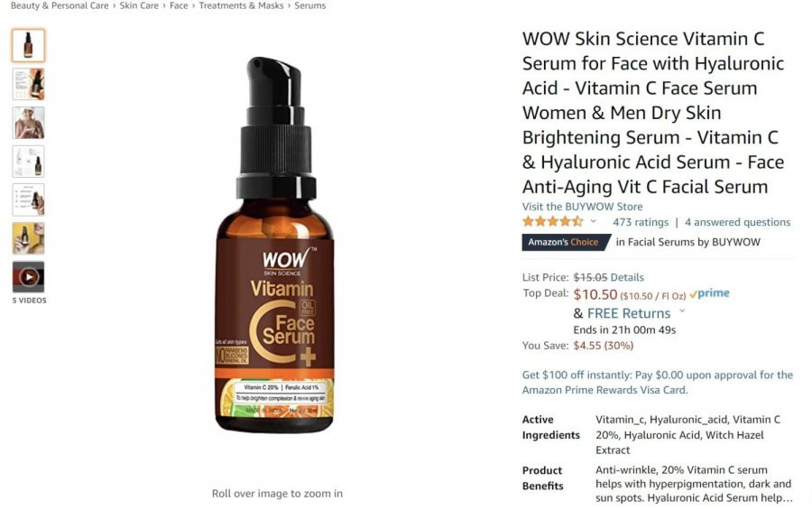Click the star rating icons

coord(552,222)
